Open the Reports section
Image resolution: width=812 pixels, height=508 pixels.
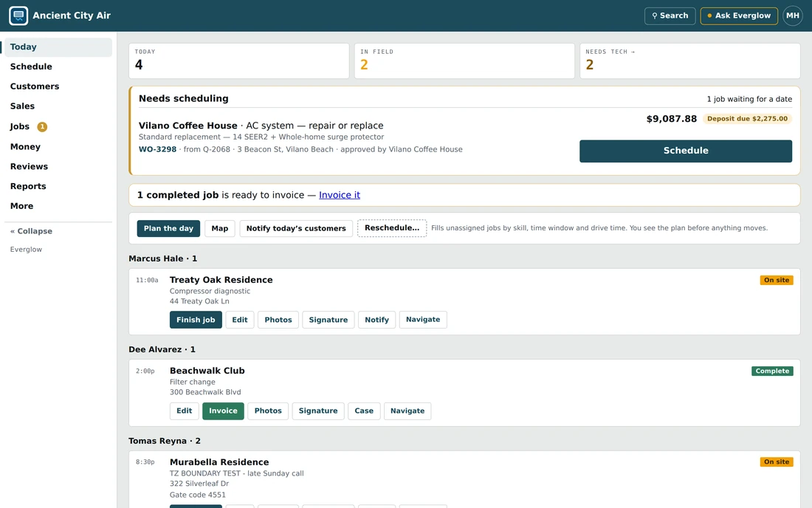click(58, 186)
